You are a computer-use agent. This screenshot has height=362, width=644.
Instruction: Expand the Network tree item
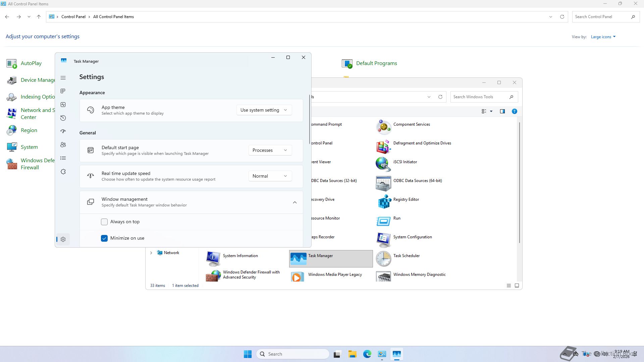tap(151, 253)
